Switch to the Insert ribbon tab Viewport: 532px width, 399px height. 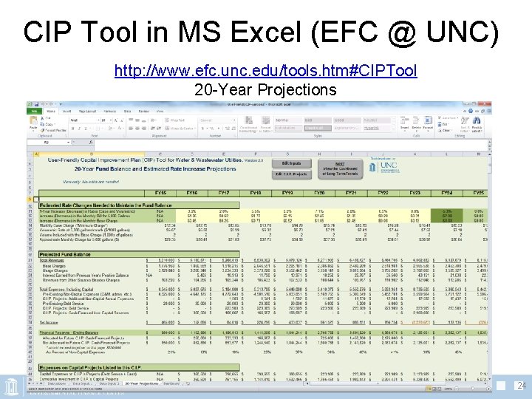(x=66, y=111)
